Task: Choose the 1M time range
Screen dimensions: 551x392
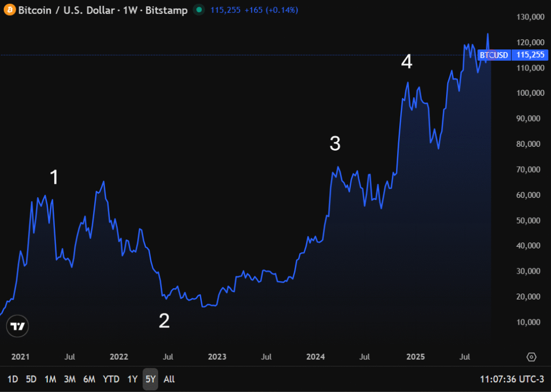Action: click(x=50, y=379)
